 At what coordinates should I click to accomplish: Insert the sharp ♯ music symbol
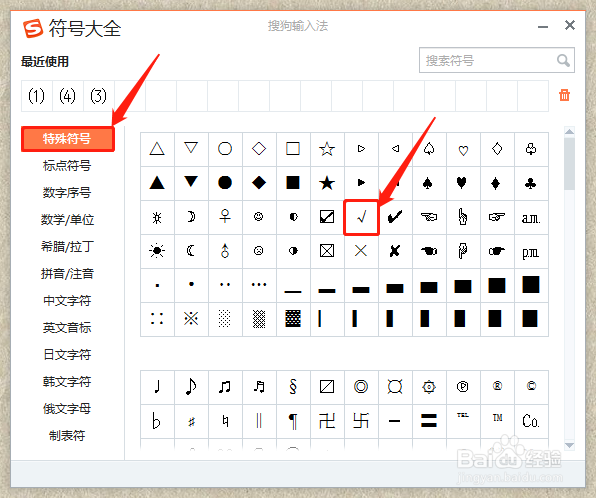click(x=191, y=421)
